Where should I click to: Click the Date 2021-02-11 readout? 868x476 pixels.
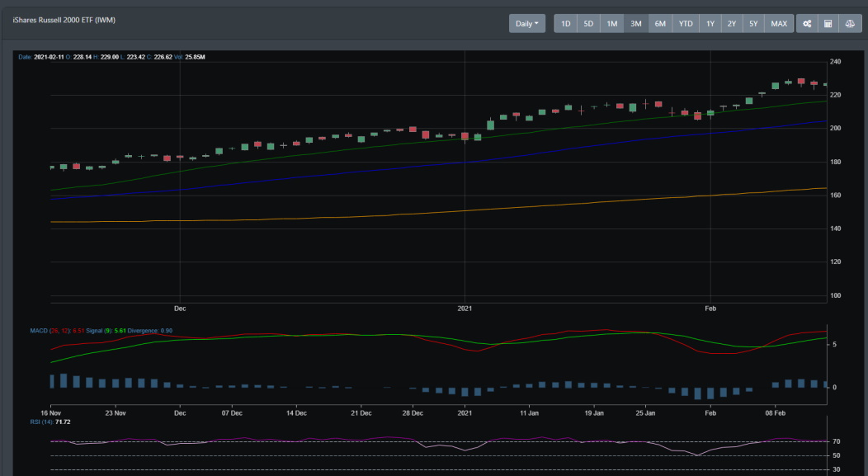(x=41, y=57)
